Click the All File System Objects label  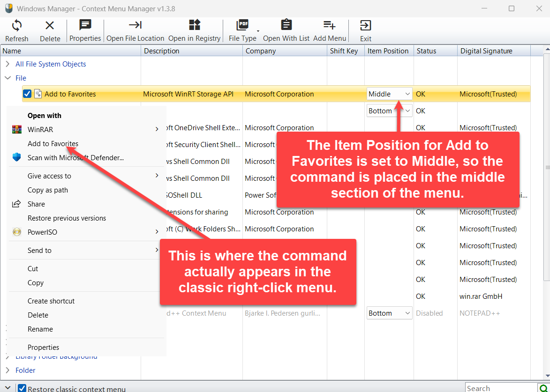tap(51, 64)
